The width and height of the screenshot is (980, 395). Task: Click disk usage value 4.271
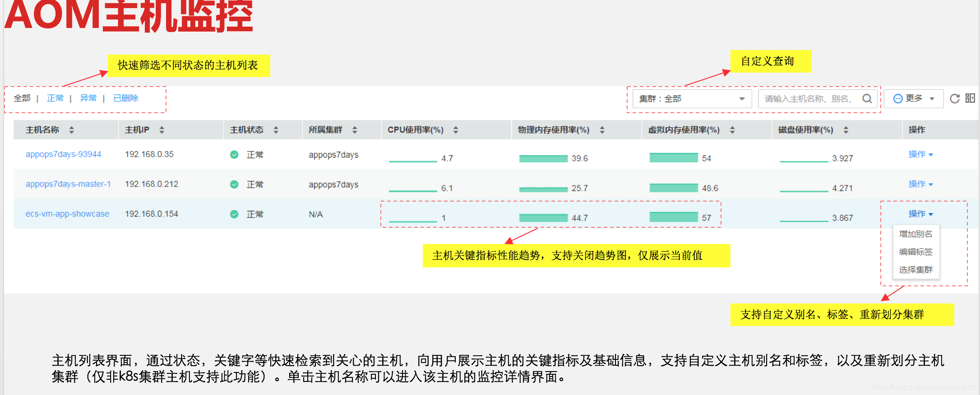(842, 188)
